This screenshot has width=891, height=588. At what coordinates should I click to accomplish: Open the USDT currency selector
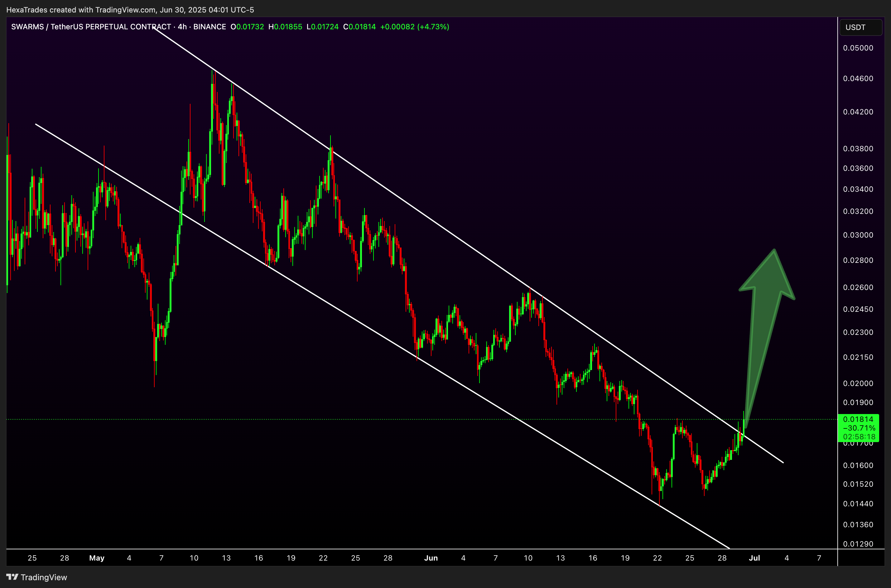click(861, 27)
